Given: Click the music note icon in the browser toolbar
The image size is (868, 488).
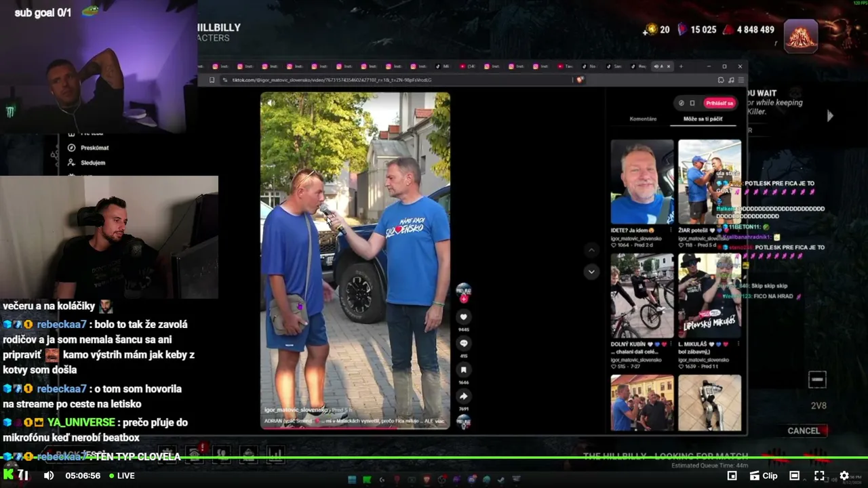Looking at the screenshot, I should tap(730, 80).
